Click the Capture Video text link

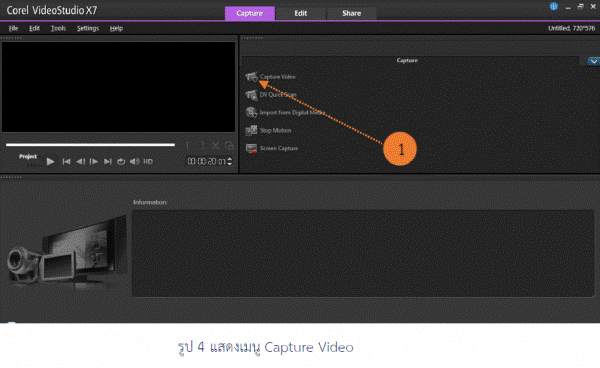click(x=277, y=77)
